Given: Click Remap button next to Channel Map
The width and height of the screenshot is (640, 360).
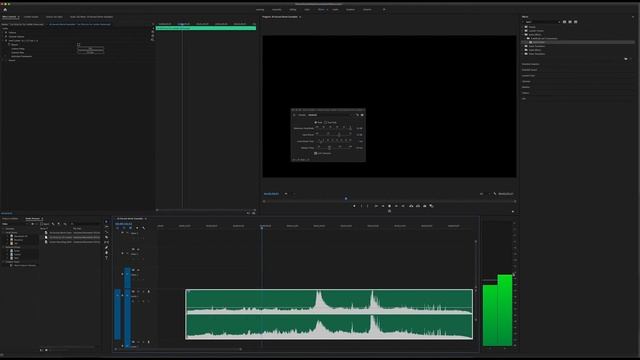Looking at the screenshot, I should [x=90, y=53].
